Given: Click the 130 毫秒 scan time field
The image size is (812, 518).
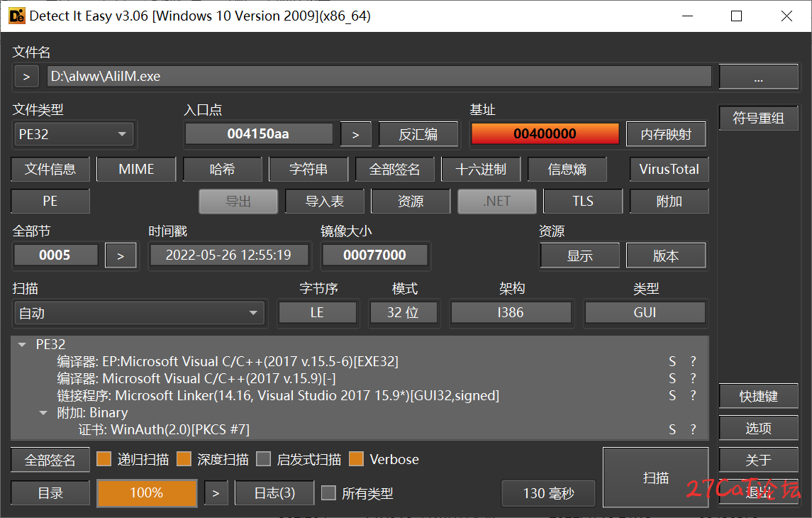Looking at the screenshot, I should pos(548,493).
